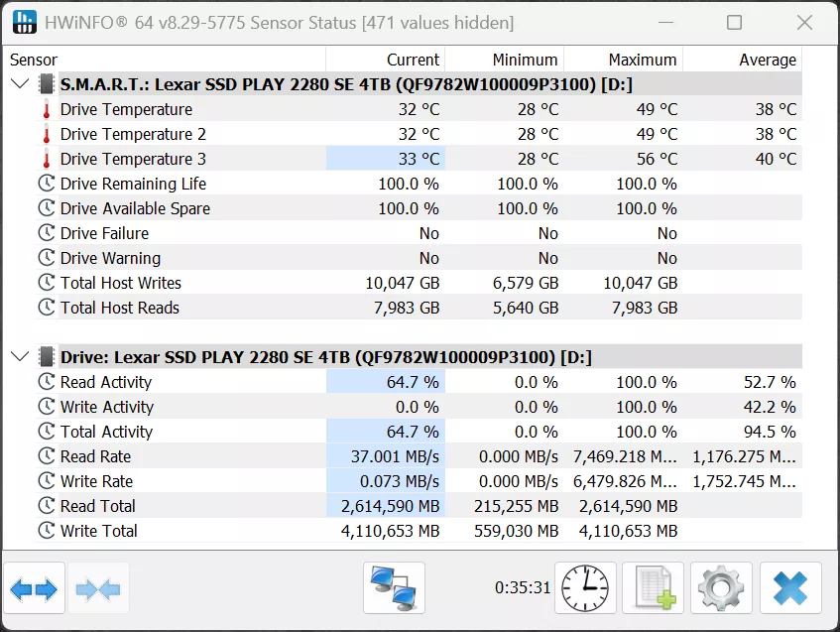
Task: Click the Write Activity label
Action: coord(106,407)
